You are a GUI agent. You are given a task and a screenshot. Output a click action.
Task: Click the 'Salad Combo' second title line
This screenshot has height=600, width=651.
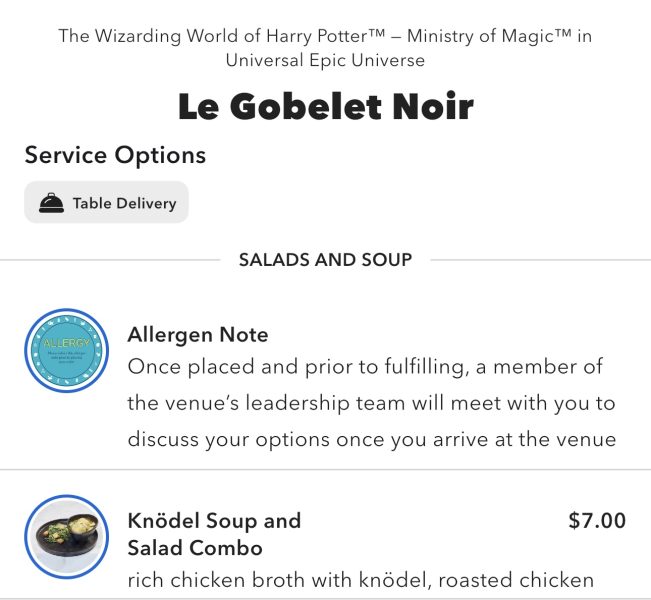click(x=195, y=548)
